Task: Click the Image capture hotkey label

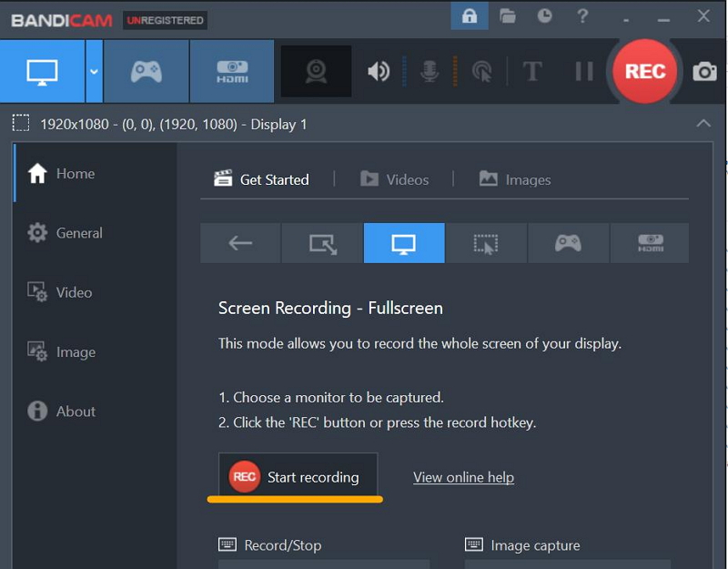Action: (535, 545)
